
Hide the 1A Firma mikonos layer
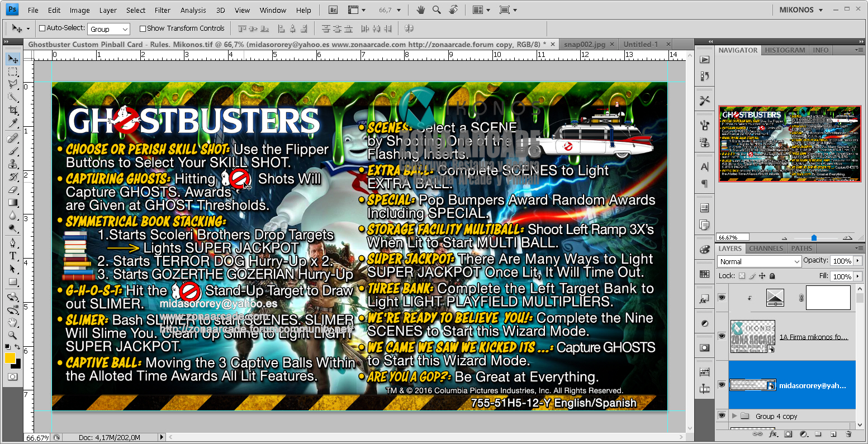pyautogui.click(x=722, y=336)
